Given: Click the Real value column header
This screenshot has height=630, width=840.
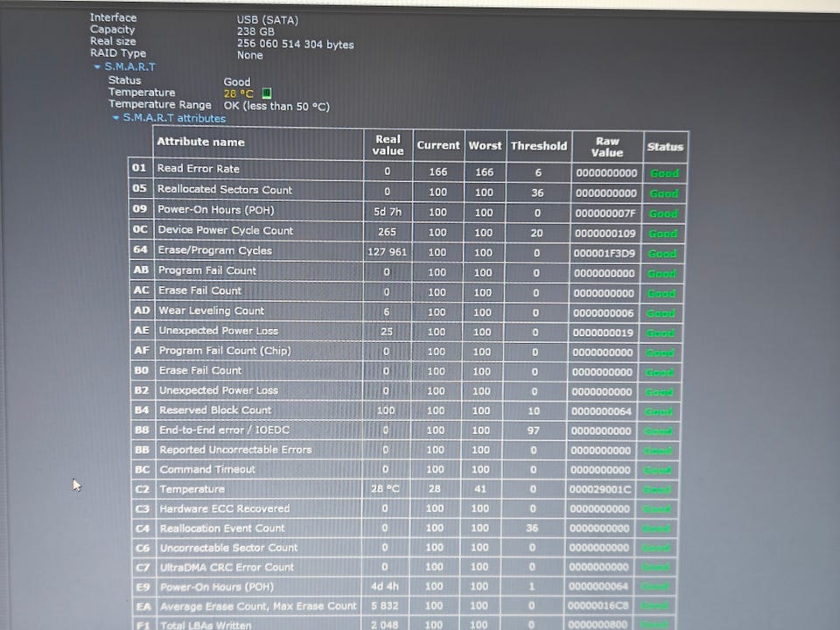Looking at the screenshot, I should click(x=388, y=144).
